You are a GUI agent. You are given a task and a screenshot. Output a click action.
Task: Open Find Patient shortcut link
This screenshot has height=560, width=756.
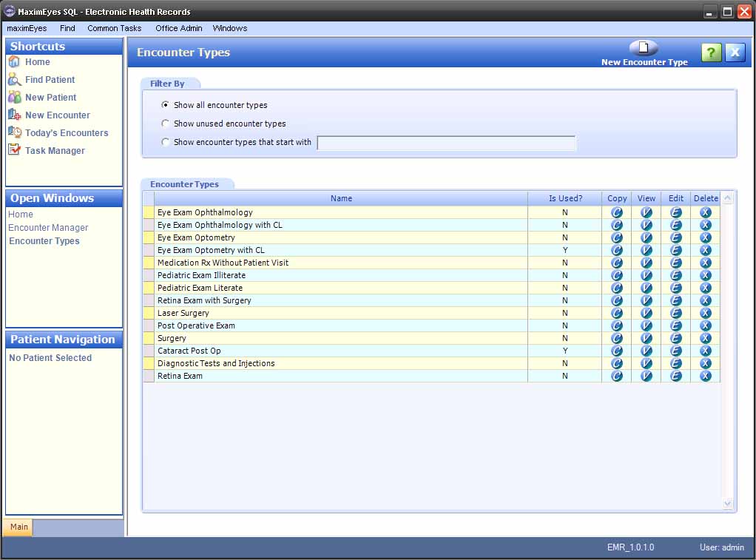pos(50,80)
